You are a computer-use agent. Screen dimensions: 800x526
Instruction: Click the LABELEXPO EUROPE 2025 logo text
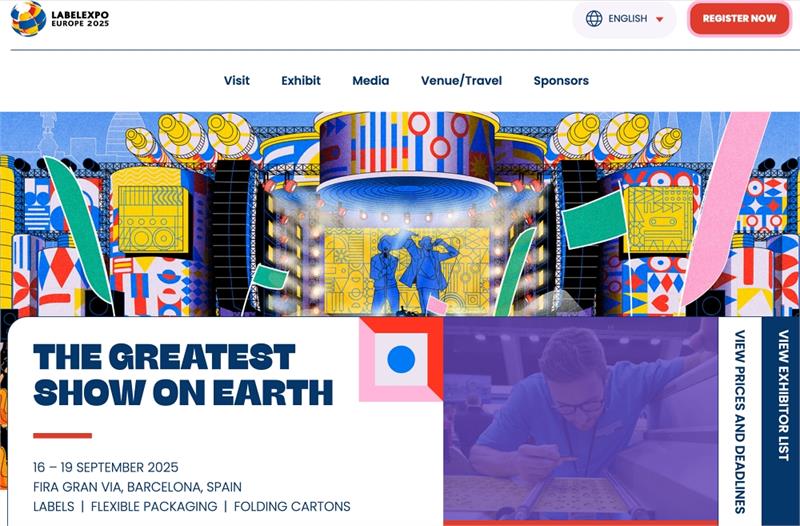point(80,19)
